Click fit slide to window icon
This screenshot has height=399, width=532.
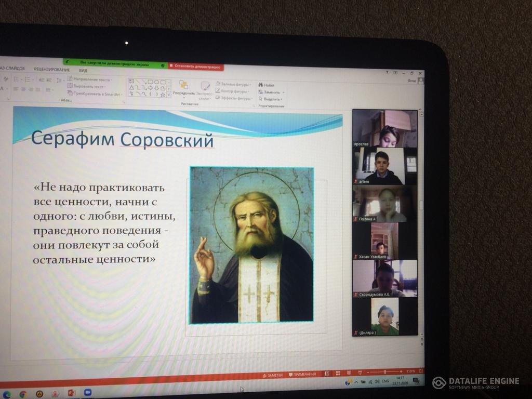click(x=420, y=373)
